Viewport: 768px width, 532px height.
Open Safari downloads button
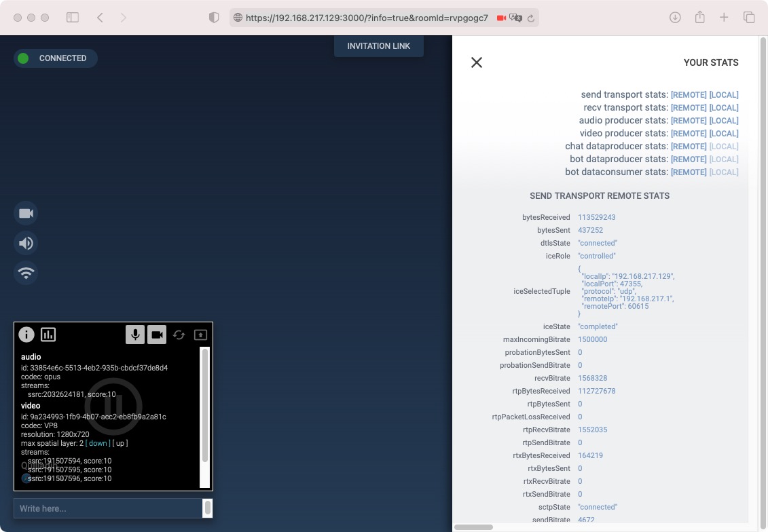pos(675,18)
